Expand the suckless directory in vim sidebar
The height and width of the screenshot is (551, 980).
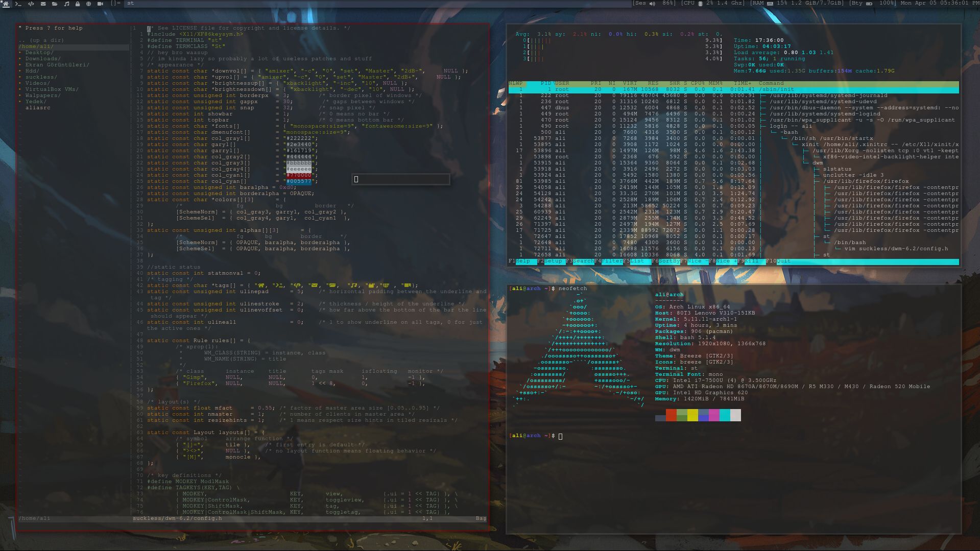pyautogui.click(x=42, y=77)
